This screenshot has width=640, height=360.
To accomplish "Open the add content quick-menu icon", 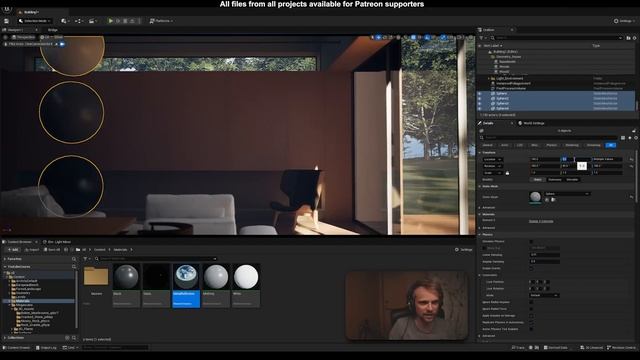I will 64,21.
